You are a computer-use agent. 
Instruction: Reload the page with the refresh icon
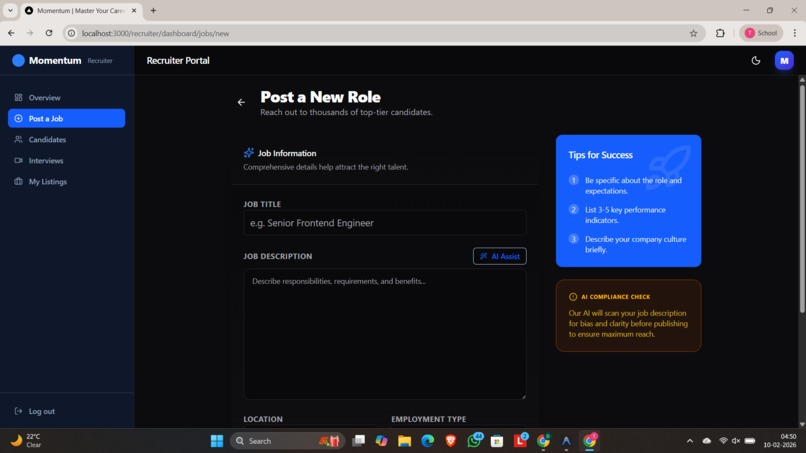[49, 33]
